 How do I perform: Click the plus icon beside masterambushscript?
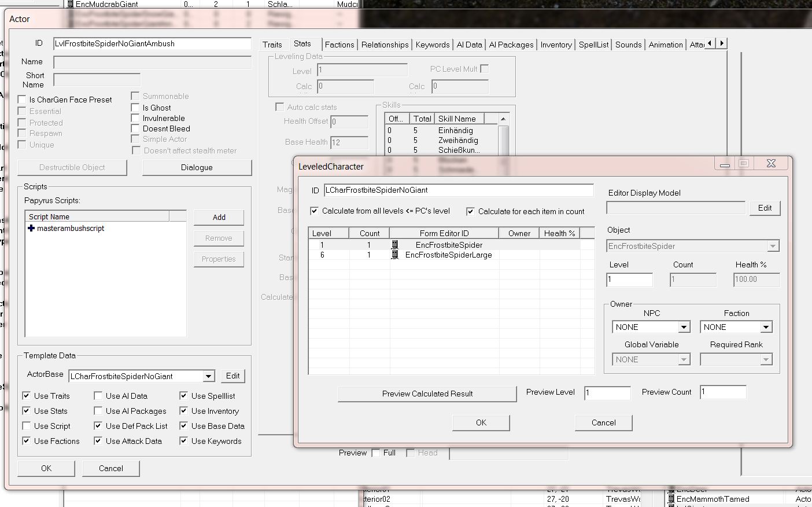coord(31,229)
